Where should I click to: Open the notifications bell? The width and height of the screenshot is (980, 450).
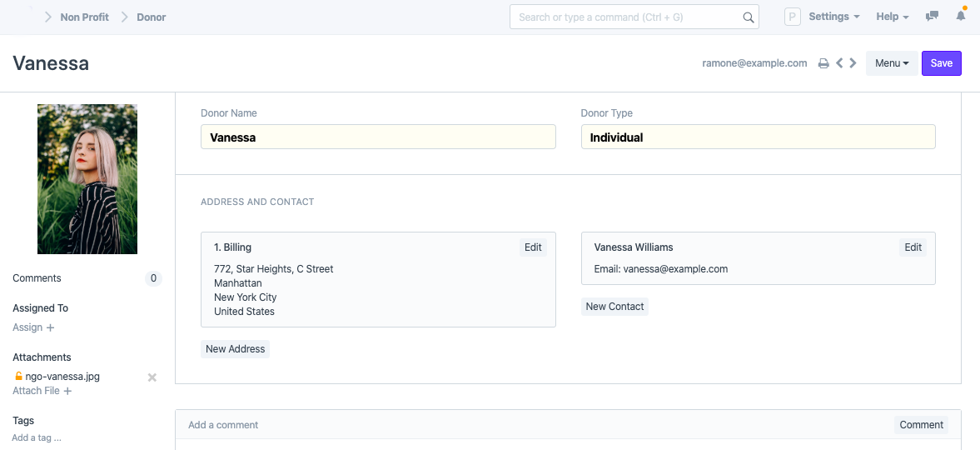tap(961, 17)
